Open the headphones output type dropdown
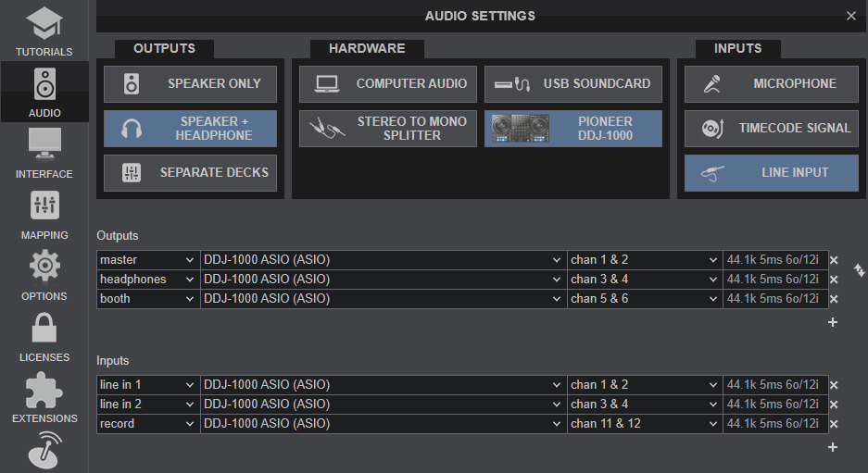The width and height of the screenshot is (868, 473). [x=148, y=280]
